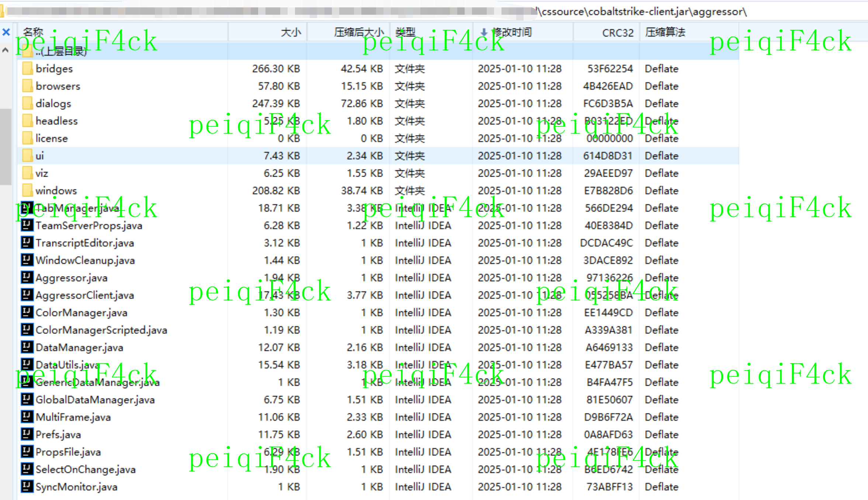Image resolution: width=868 pixels, height=500 pixels.
Task: Select file GlobalDataManager.java
Action: pyautogui.click(x=95, y=400)
